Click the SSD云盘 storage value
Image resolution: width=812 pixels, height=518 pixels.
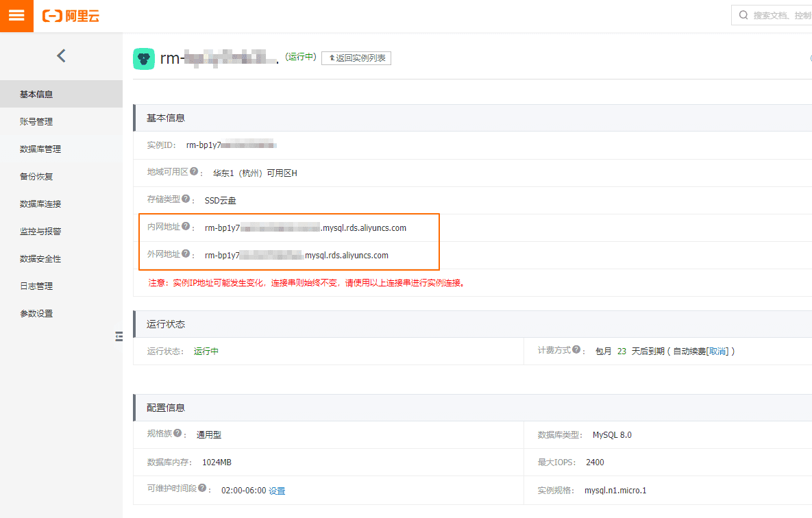click(220, 201)
